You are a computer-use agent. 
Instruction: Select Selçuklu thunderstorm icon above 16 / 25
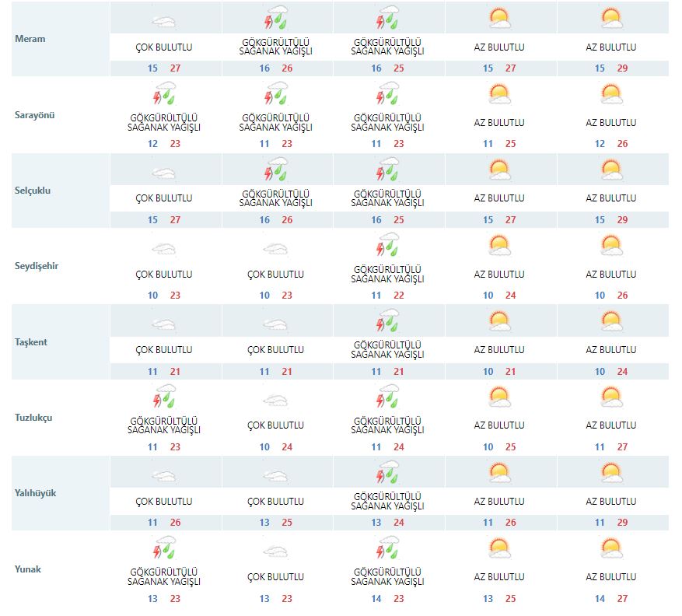coord(387,171)
